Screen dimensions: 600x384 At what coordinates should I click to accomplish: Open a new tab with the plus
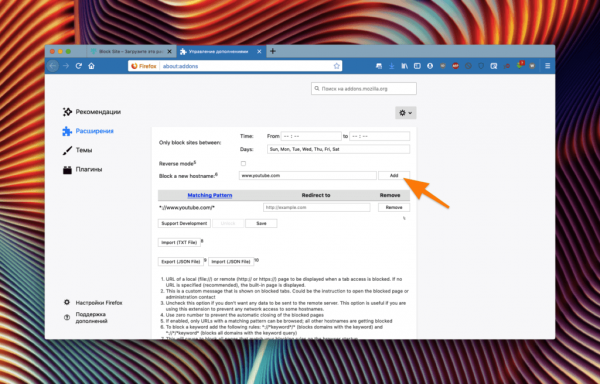click(273, 51)
